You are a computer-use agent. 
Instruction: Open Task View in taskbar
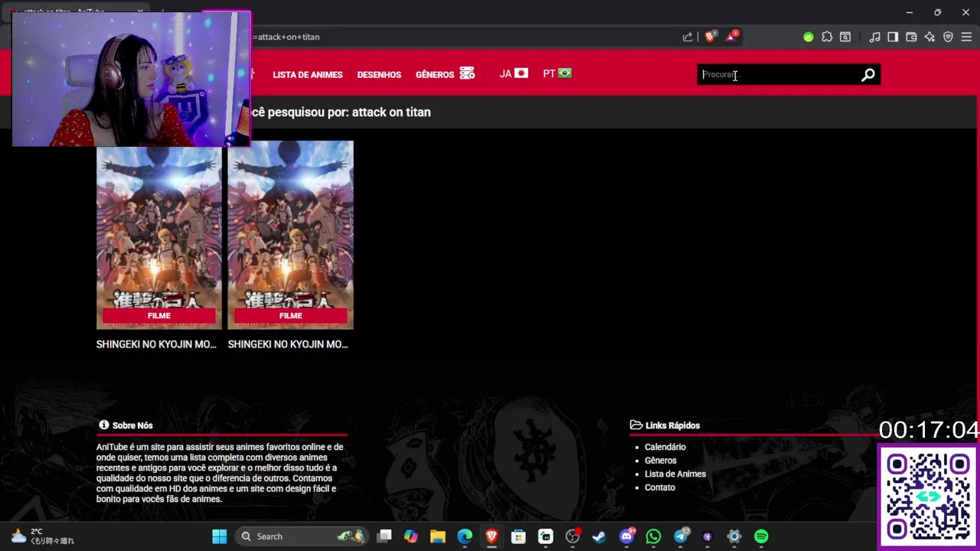click(384, 536)
